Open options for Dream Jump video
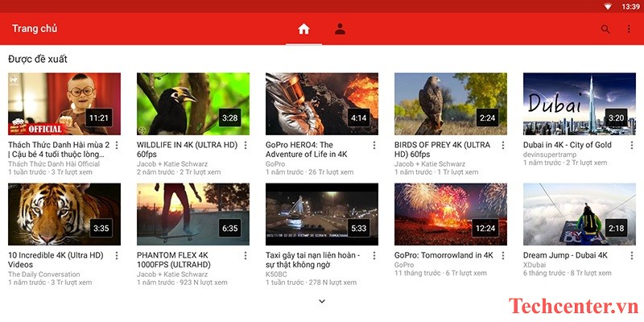Screen dimensions: 644x322 click(632, 256)
